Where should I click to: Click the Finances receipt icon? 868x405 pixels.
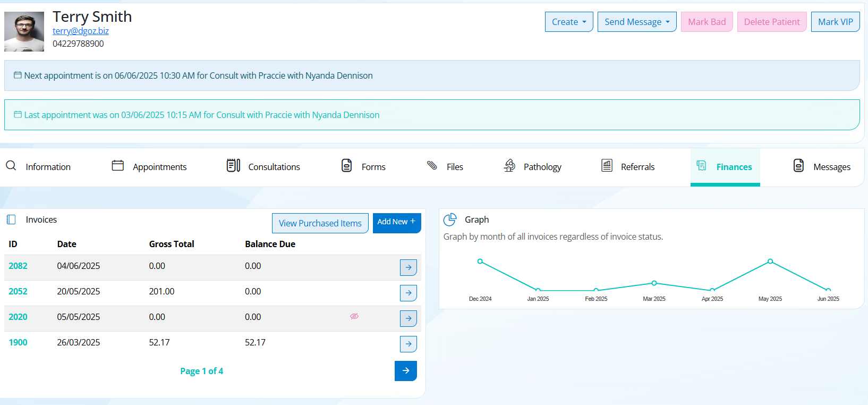[x=701, y=166]
